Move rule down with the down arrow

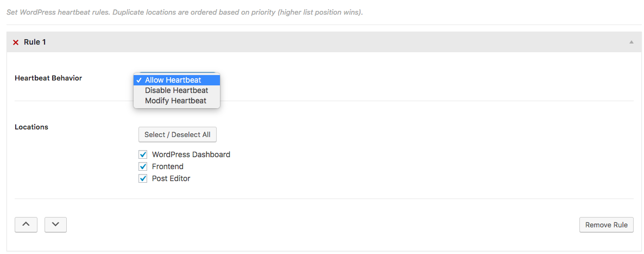point(55,225)
